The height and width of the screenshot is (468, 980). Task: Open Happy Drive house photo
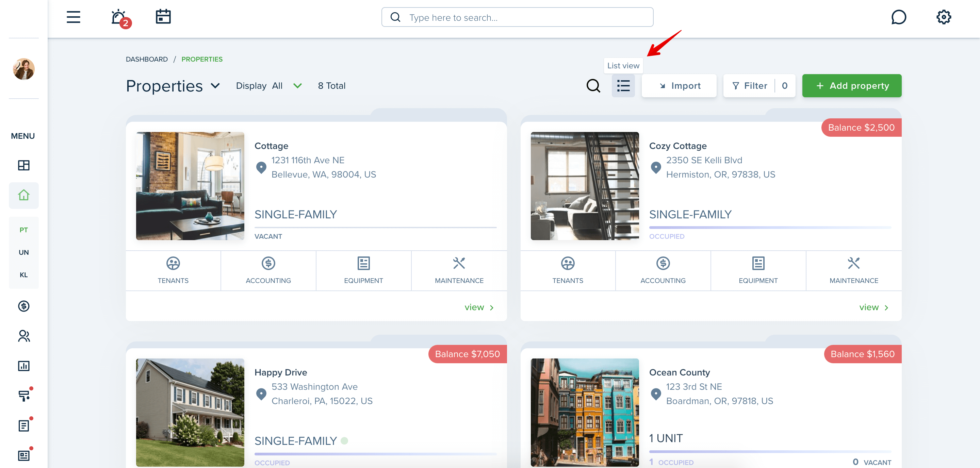[x=190, y=413]
